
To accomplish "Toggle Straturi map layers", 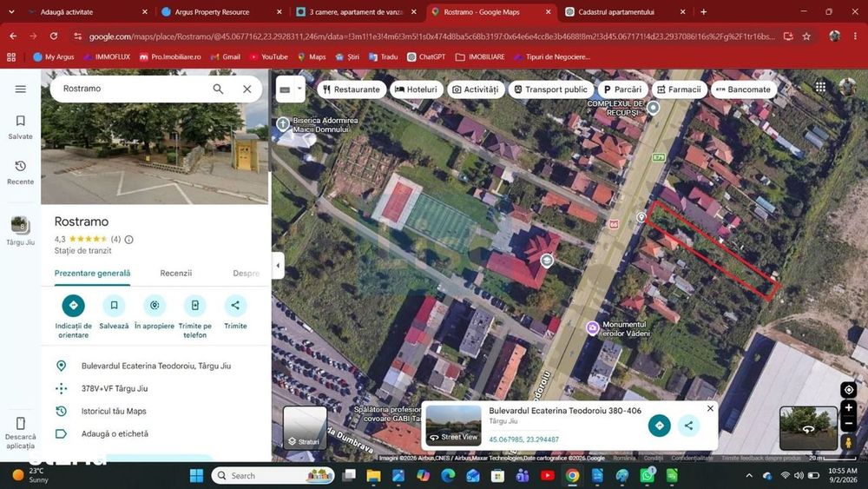I will pyautogui.click(x=305, y=428).
